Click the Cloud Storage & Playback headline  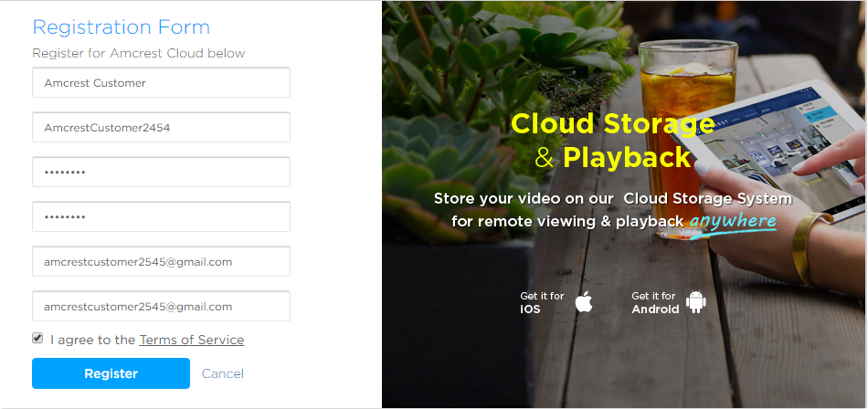click(613, 141)
